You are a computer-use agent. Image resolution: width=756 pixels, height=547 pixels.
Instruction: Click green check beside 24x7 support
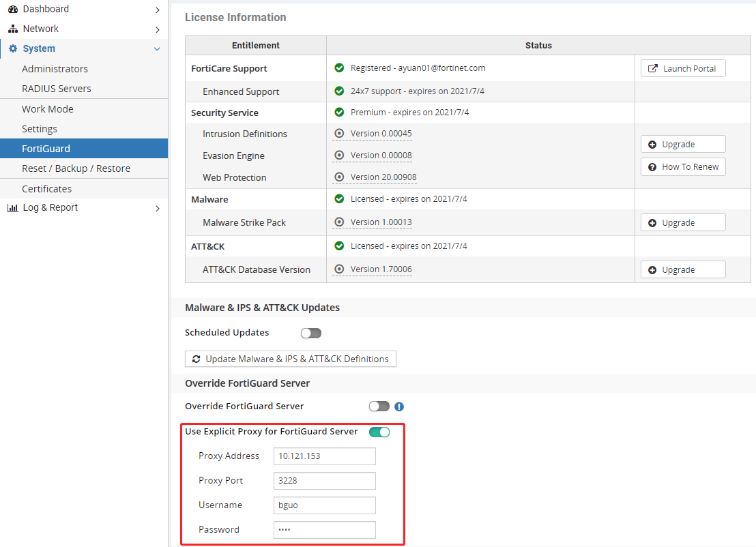click(339, 91)
